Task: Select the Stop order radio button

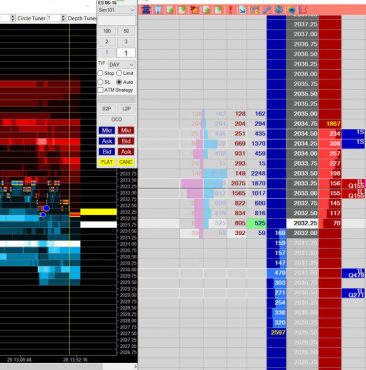Action: coord(100,73)
